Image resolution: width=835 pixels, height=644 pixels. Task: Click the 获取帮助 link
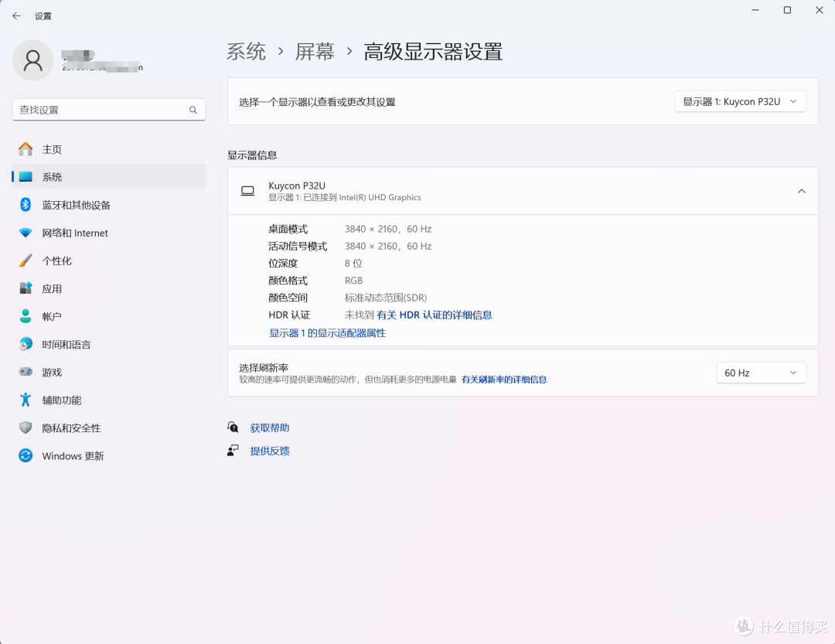(x=270, y=428)
